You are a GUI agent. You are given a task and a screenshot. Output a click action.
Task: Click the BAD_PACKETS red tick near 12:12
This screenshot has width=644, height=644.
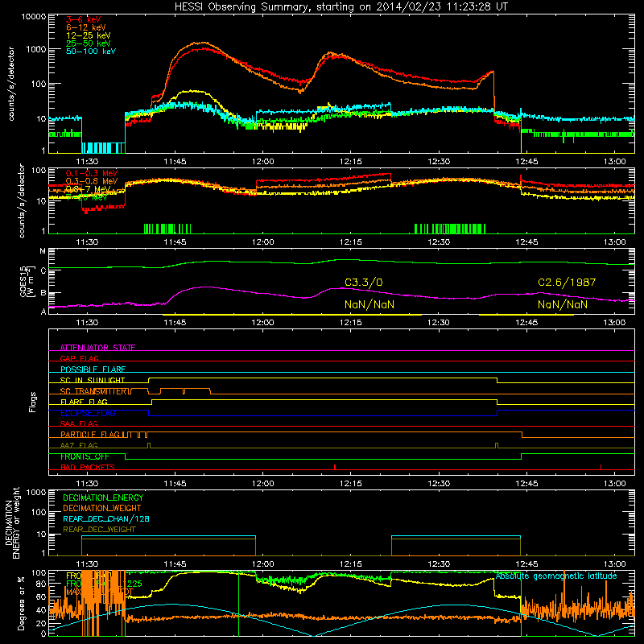pos(335,467)
